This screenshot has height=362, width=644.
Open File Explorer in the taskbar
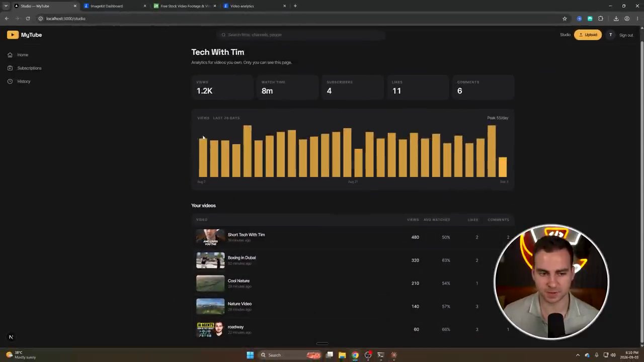[x=342, y=355]
